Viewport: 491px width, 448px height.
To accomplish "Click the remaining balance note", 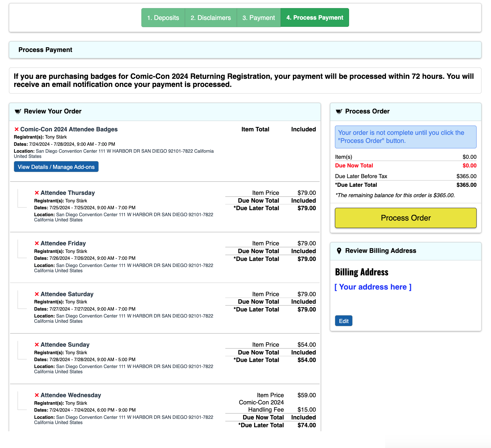I will [x=395, y=195].
